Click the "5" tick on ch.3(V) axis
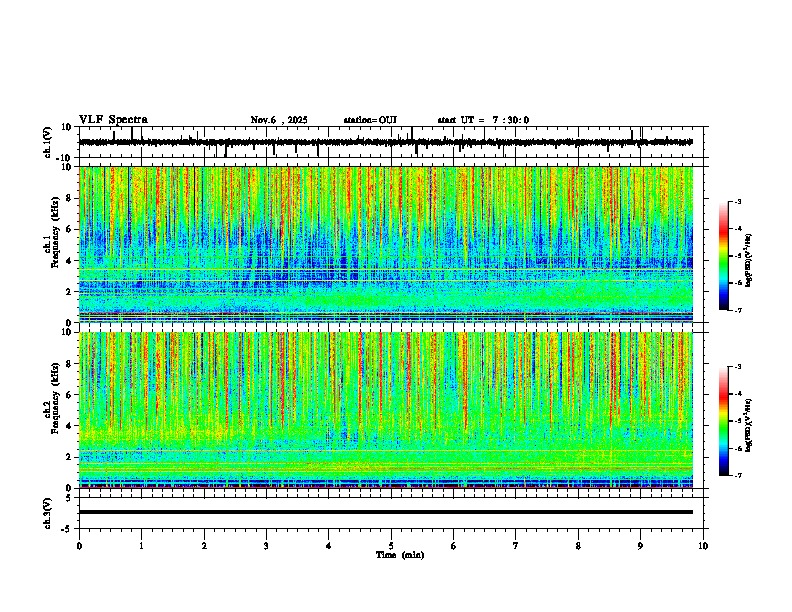Viewport: 792px width, 612px height. (70, 498)
